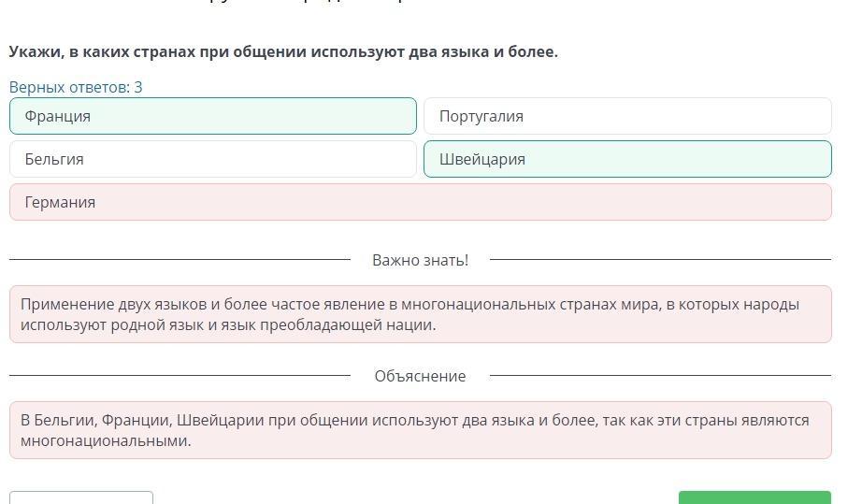The height and width of the screenshot is (504, 848).
Task: Click the white outlined button at bottom left
Action: tap(81, 497)
